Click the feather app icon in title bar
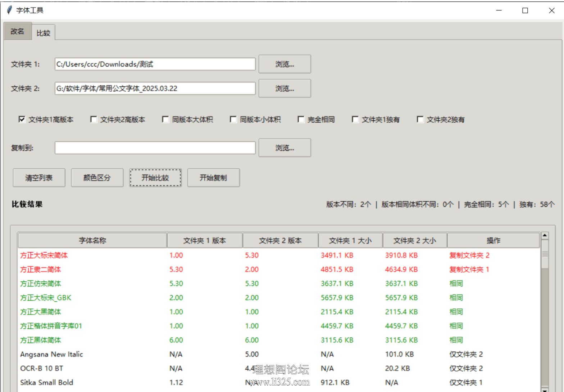The height and width of the screenshot is (392, 564). [9, 10]
